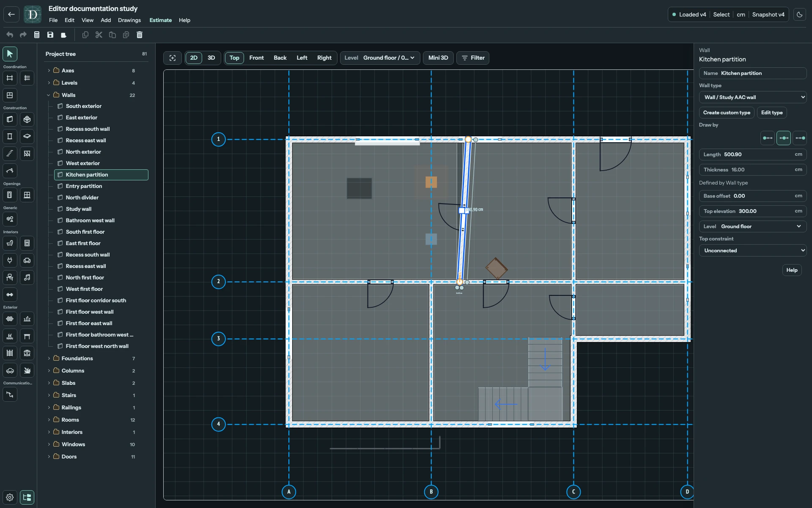Viewport: 812px width, 508px height.
Task: Click the scissors cut icon
Action: point(99,35)
